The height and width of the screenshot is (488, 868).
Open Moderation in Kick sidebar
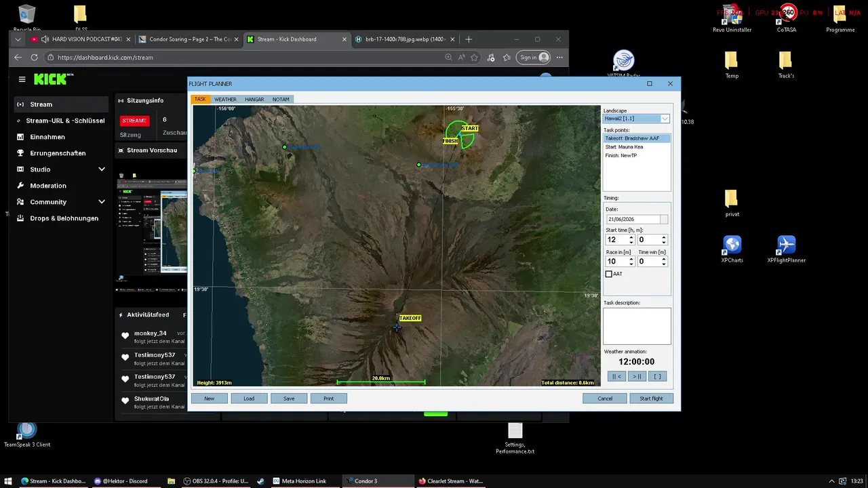pos(47,186)
